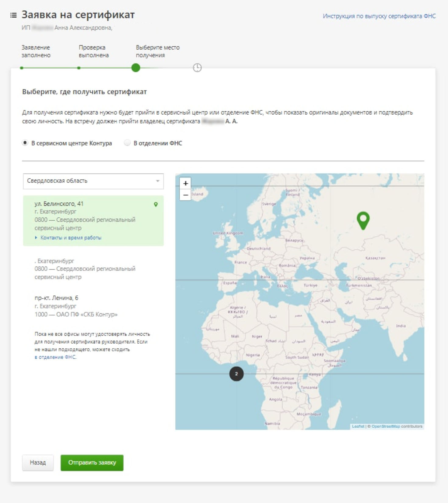The width and height of the screenshot is (448, 503).
Task: Open the Leaflet attribution link
Action: pos(358,426)
